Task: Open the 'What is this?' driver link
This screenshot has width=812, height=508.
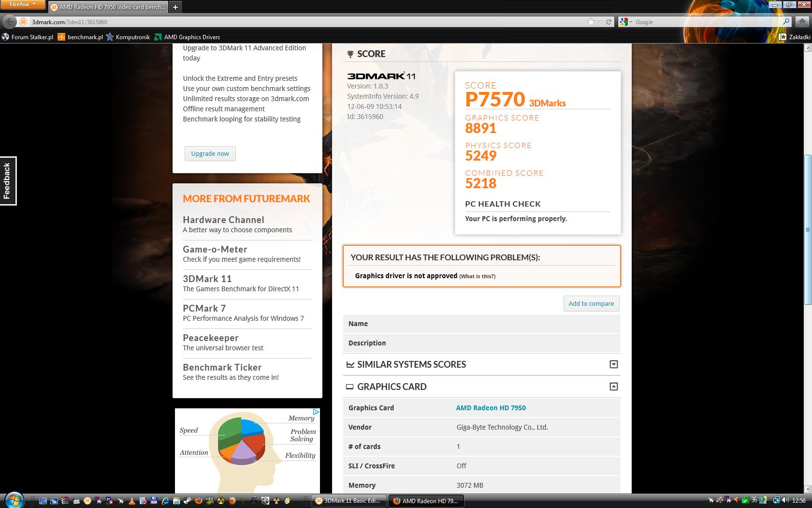Action: click(477, 276)
